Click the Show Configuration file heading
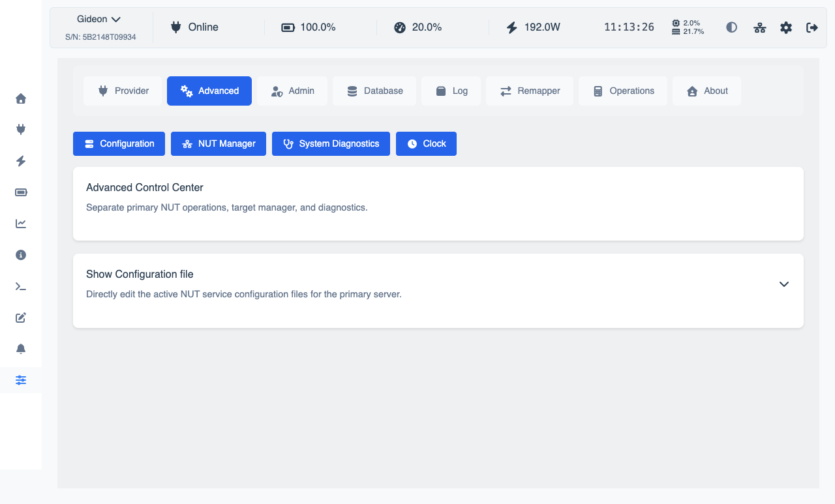The height and width of the screenshot is (504, 835). point(140,274)
